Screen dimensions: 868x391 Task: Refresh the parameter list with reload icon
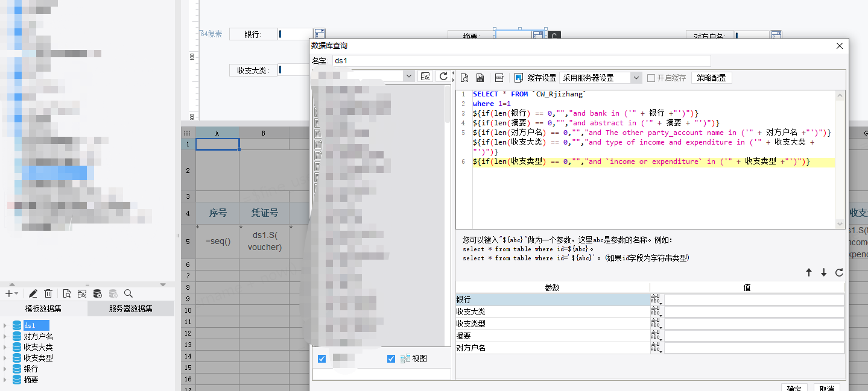[838, 273]
